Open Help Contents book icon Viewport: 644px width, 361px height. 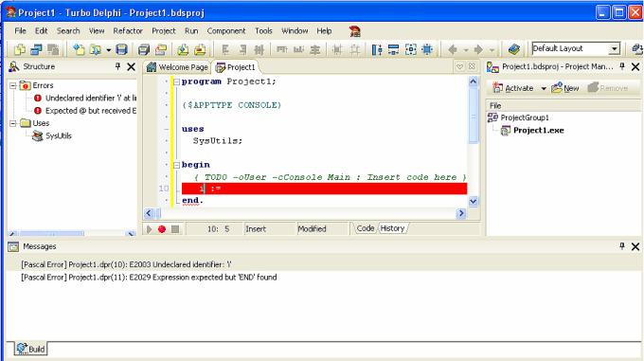514,49
